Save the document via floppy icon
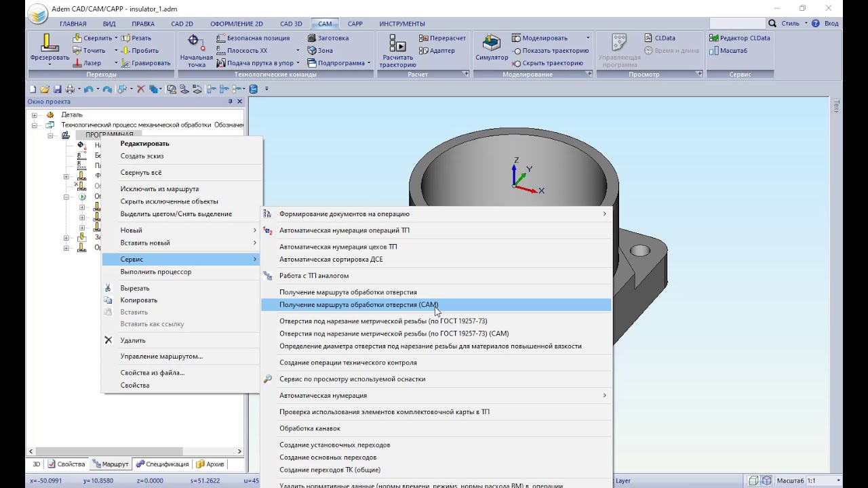Screen dimensions: 868x488 coord(57,89)
